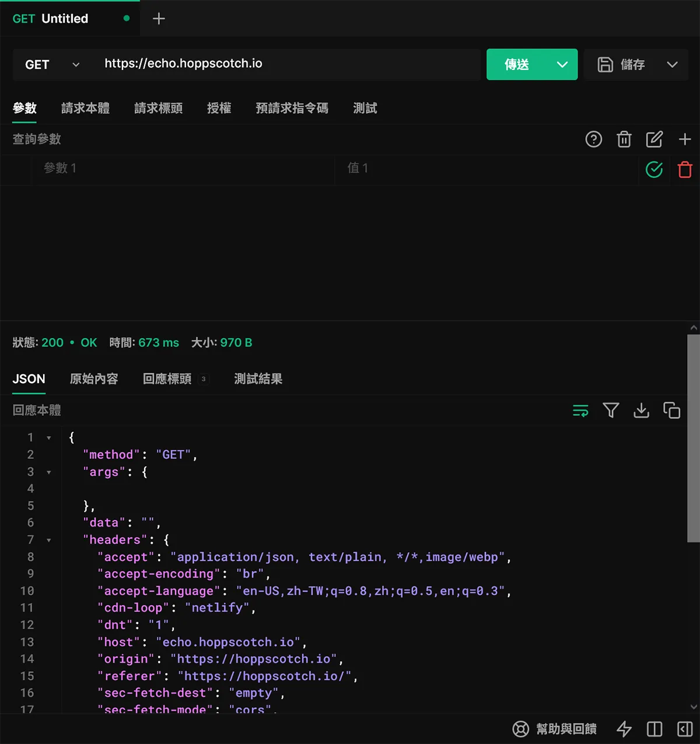This screenshot has height=744, width=700.
Task: Open bulk edit for query parameters
Action: tap(654, 139)
